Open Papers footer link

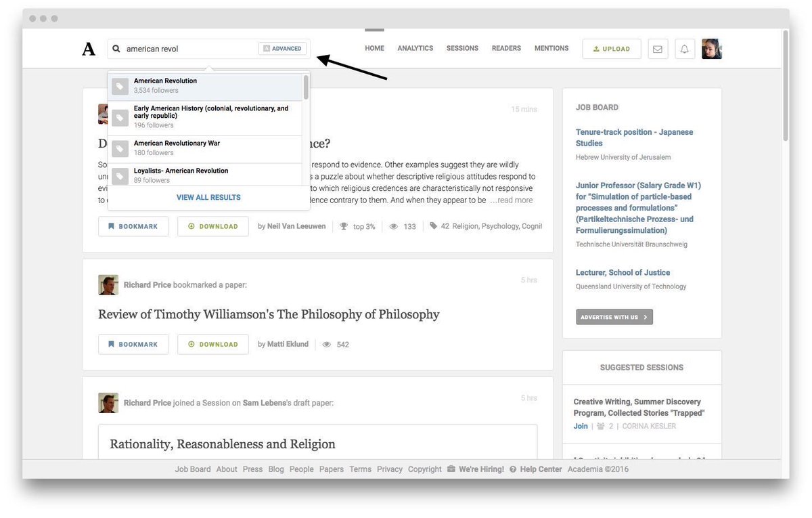332,469
